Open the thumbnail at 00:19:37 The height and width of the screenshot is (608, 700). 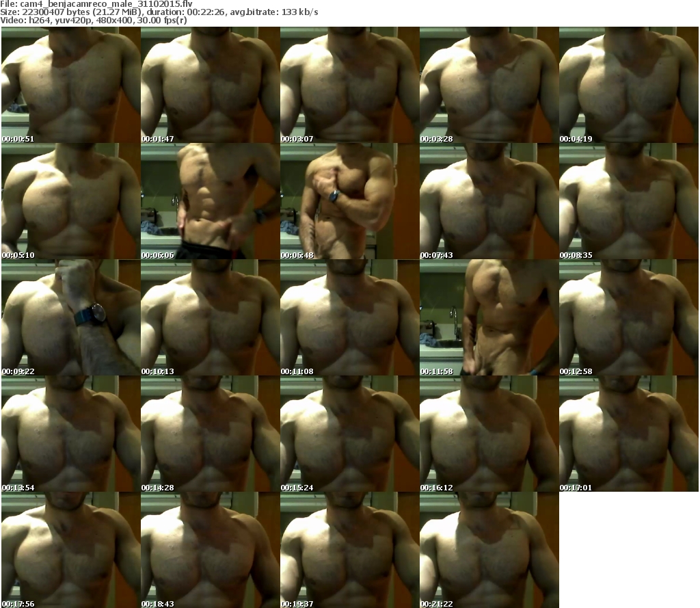[349, 550]
